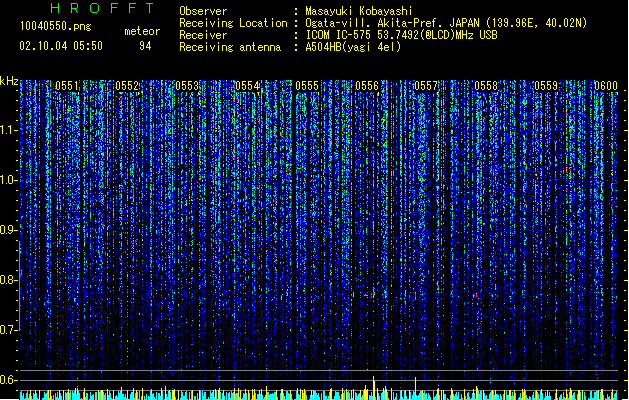Select the filename 10040550.png
The height and width of the screenshot is (400, 629).
(x=55, y=26)
